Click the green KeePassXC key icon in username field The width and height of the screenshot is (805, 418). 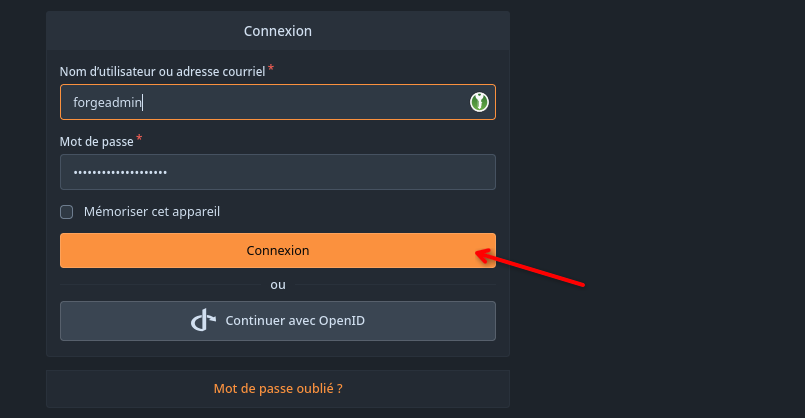pos(479,102)
